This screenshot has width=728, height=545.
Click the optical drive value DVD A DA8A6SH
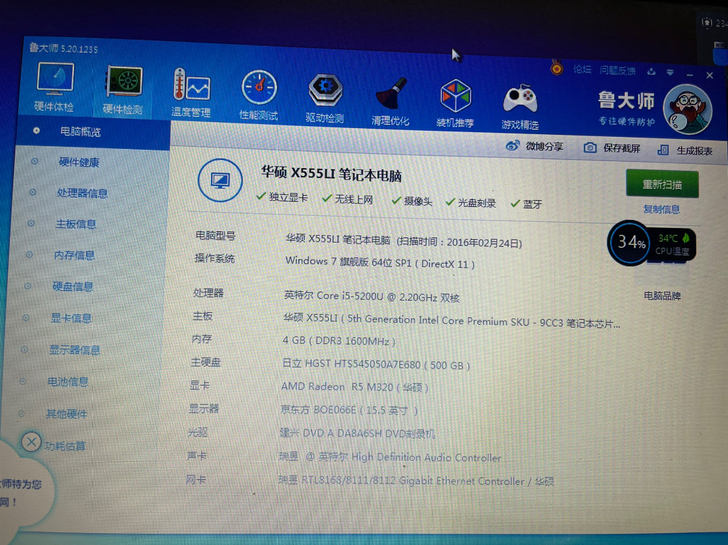[357, 434]
